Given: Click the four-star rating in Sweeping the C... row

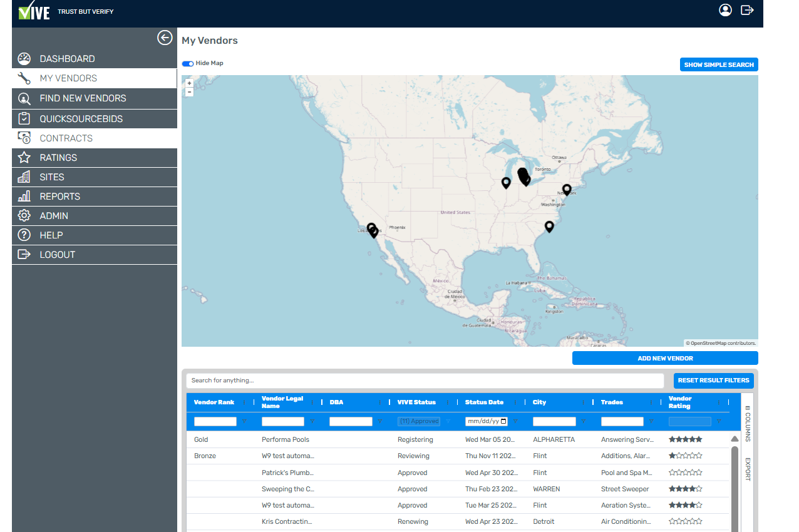Looking at the screenshot, I should (x=686, y=489).
